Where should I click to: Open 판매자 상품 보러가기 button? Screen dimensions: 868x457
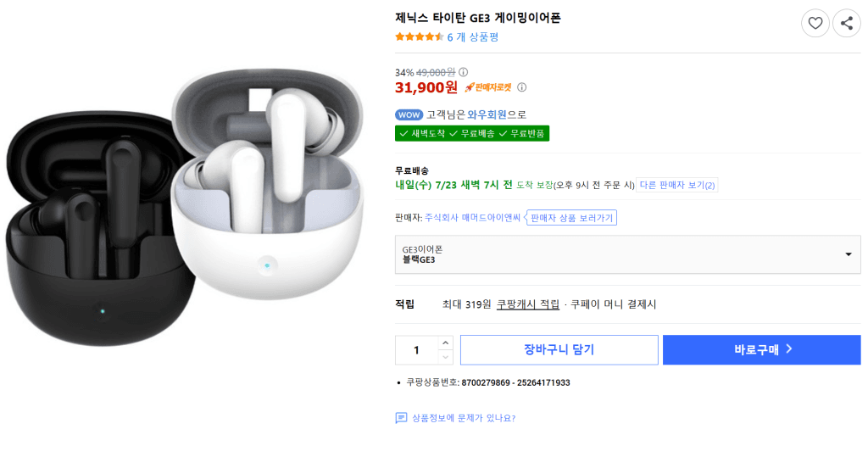coord(571,218)
